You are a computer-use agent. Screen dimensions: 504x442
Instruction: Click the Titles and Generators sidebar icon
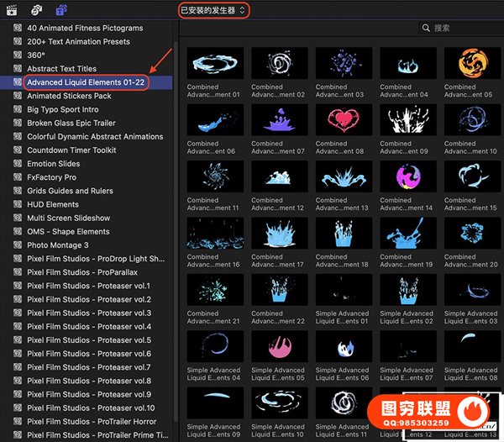click(61, 10)
